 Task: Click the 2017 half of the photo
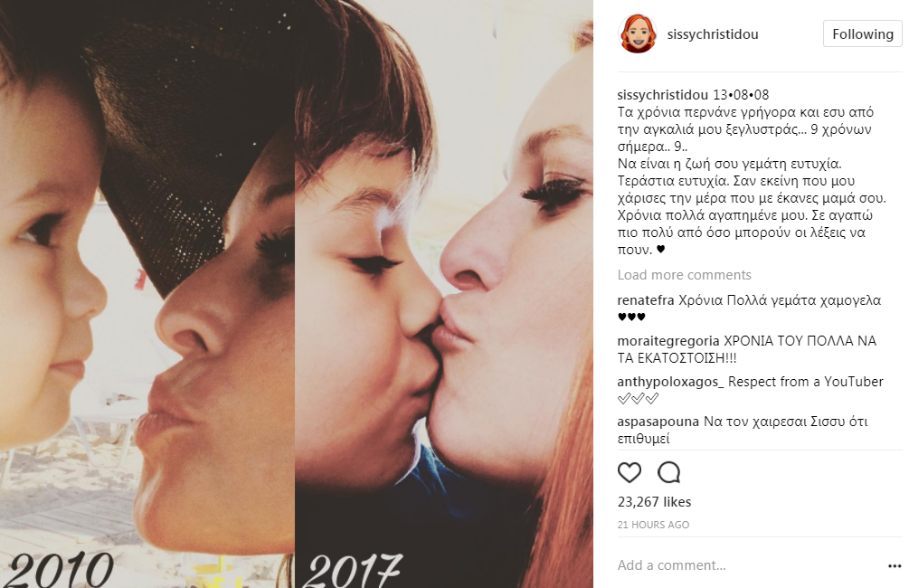coord(444,294)
